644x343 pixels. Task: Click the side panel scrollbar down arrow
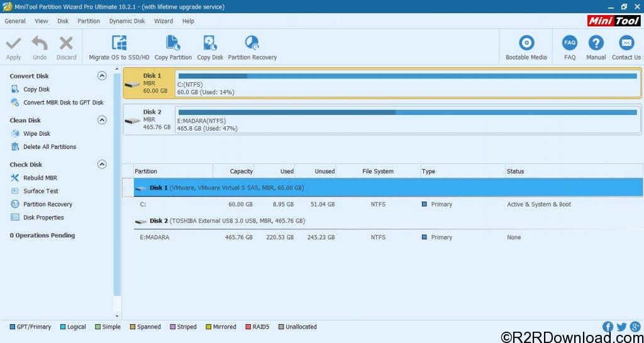[117, 317]
